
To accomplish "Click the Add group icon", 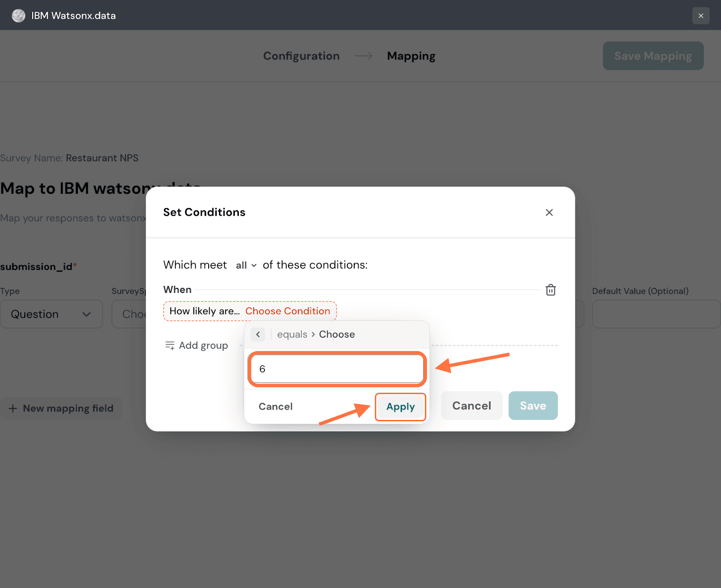I will [x=170, y=346].
